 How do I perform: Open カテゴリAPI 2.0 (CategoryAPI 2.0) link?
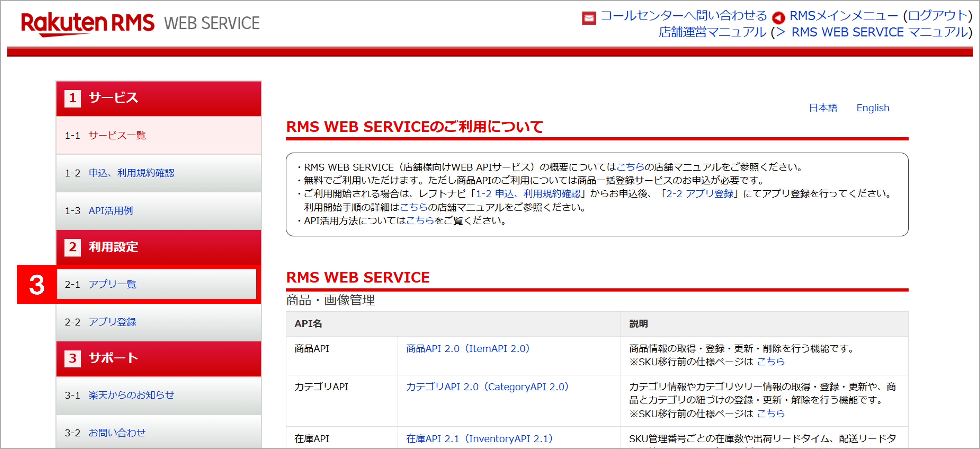click(487, 386)
